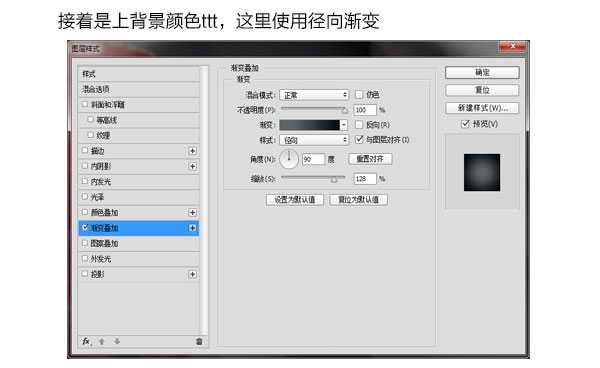Enable the 图案叠加 checkbox
The width and height of the screenshot is (600, 368).
(x=85, y=243)
